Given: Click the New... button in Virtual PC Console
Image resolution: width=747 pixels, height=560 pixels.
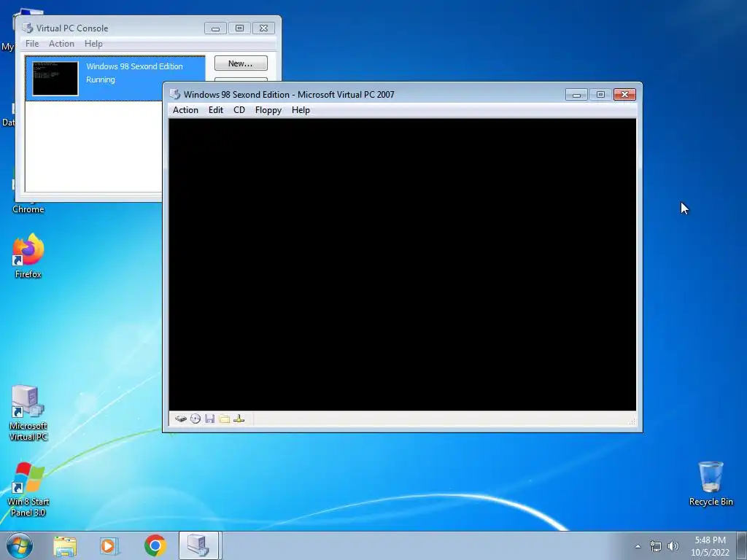Looking at the screenshot, I should [x=241, y=63].
